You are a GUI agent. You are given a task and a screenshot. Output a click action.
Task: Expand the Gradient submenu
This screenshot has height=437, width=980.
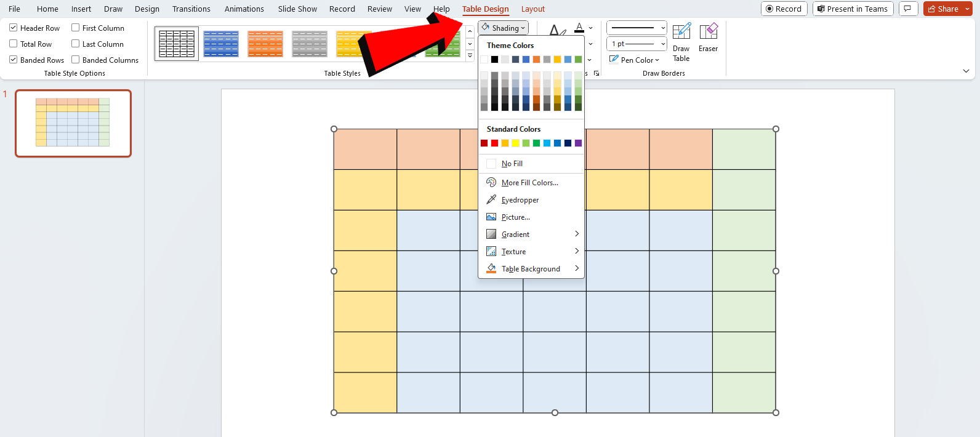(x=531, y=234)
